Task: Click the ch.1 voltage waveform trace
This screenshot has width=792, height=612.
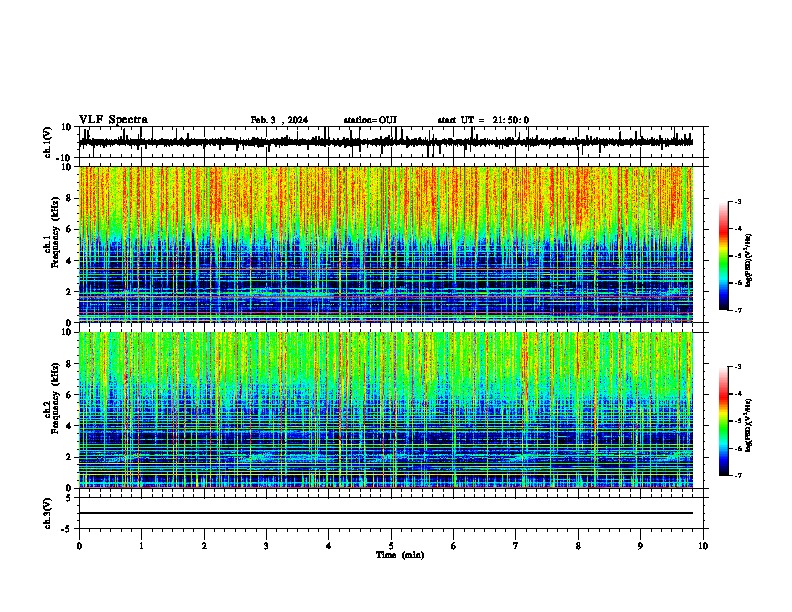Action: pos(386,142)
